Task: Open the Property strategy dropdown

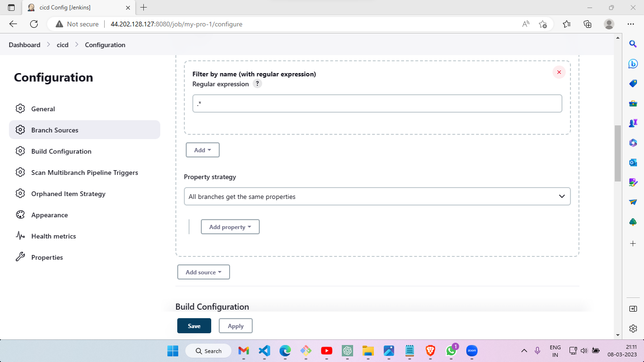Action: click(377, 196)
